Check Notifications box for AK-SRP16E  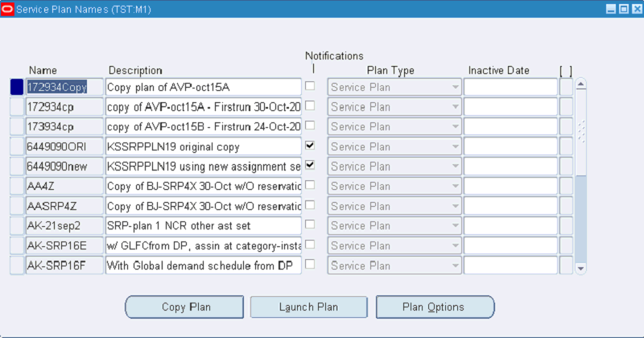310,245
